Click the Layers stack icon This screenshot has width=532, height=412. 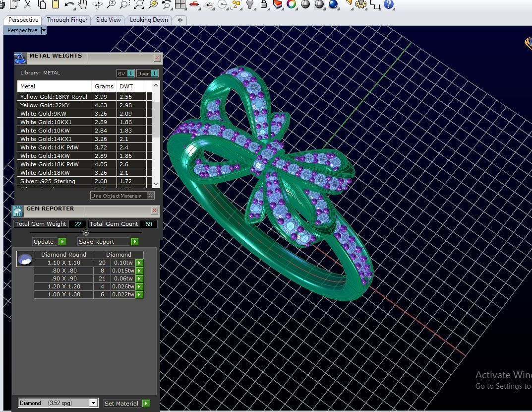(278, 4)
